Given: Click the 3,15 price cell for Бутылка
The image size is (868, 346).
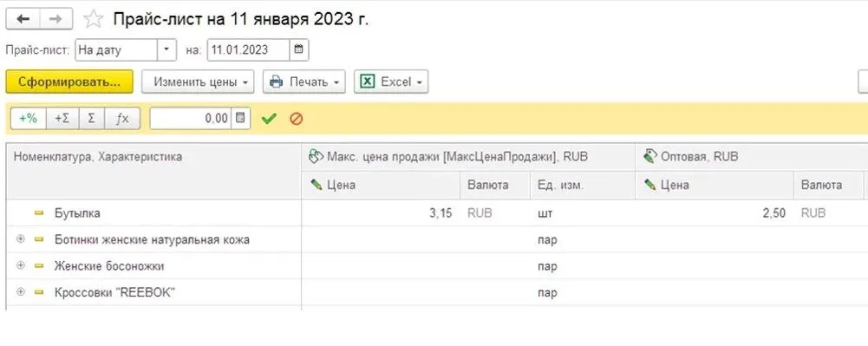Looking at the screenshot, I should point(381,213).
